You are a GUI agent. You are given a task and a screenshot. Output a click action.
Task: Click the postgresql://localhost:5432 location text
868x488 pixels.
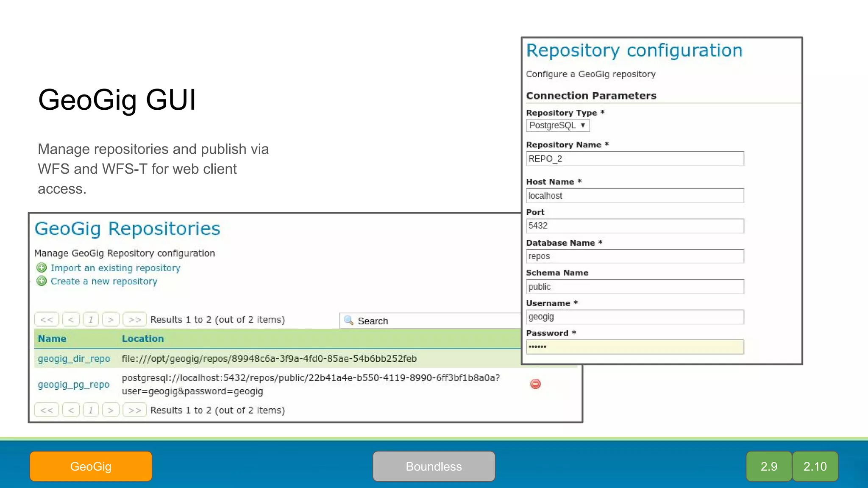coord(311,384)
